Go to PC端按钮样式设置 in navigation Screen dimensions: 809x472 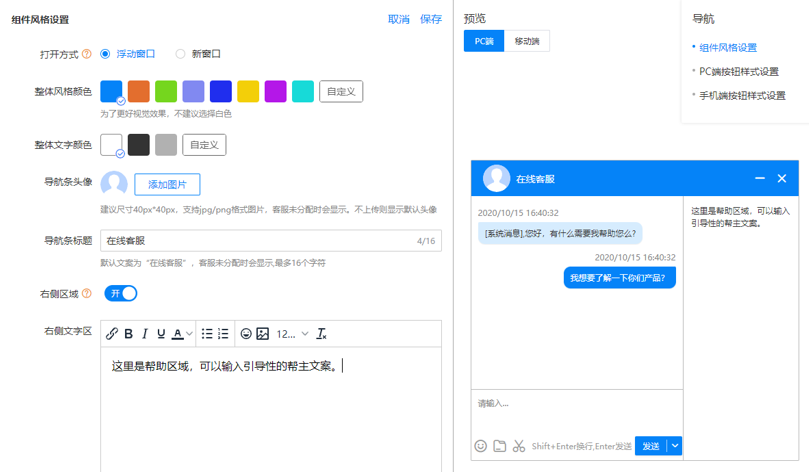(x=738, y=71)
